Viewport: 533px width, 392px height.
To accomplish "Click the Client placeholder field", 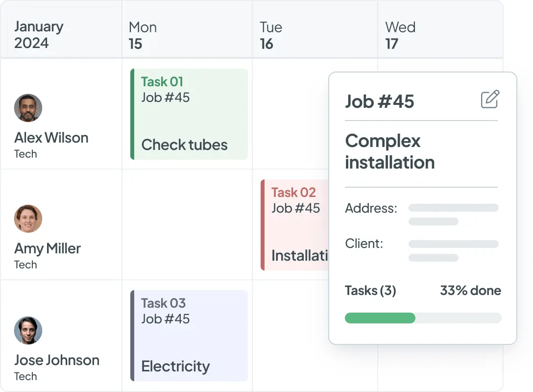I will pyautogui.click(x=453, y=250).
